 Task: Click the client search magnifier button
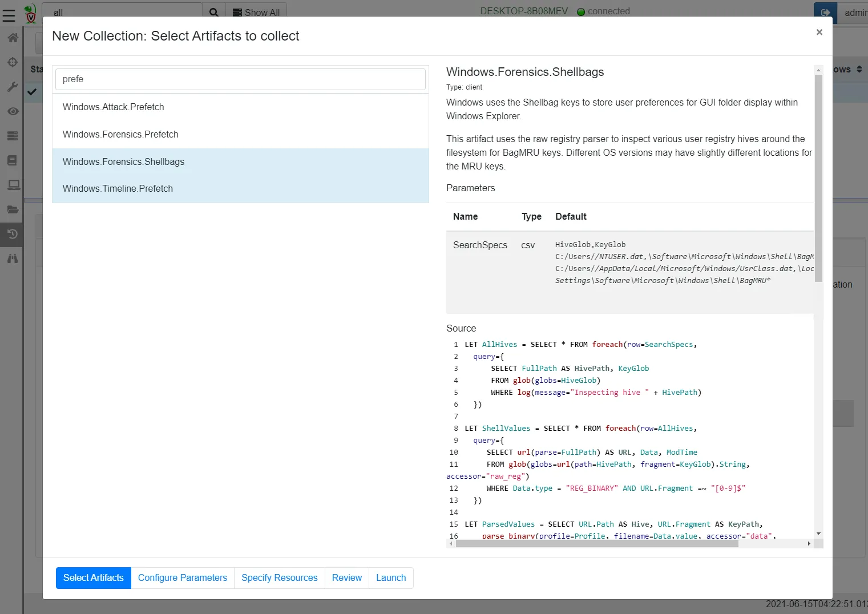pyautogui.click(x=213, y=13)
